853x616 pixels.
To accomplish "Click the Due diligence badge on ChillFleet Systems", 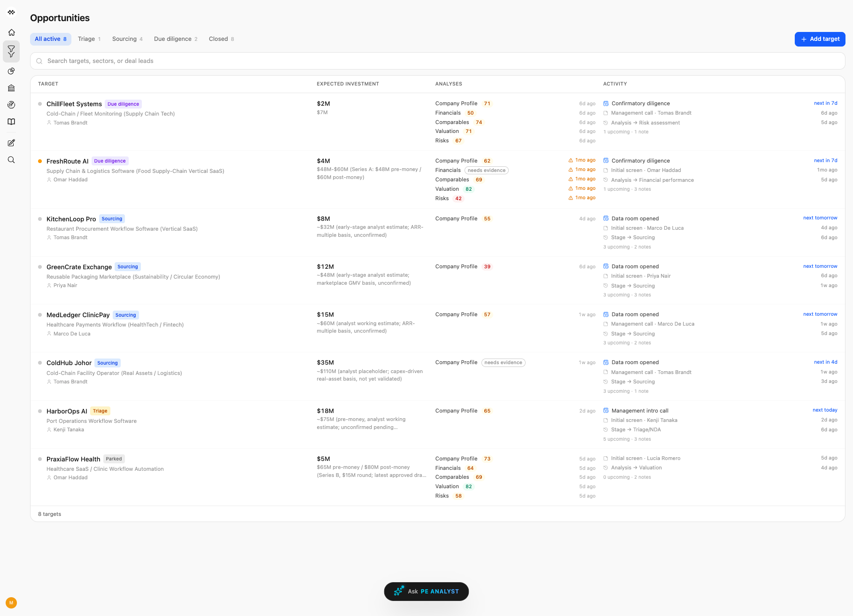I will pos(123,104).
